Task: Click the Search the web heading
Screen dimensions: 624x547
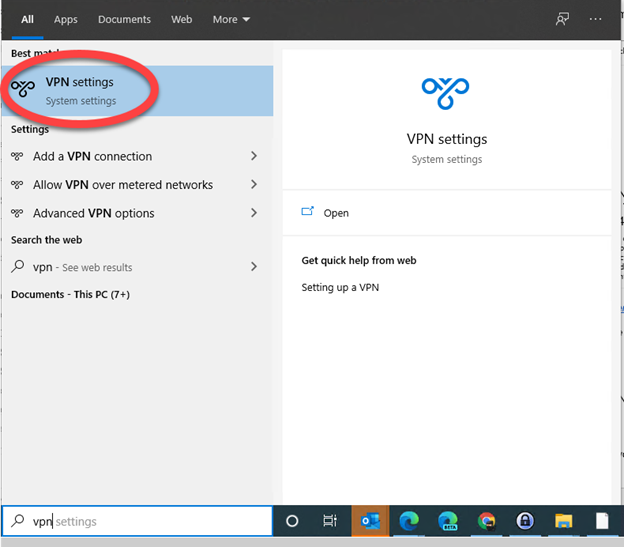Action: coord(47,240)
